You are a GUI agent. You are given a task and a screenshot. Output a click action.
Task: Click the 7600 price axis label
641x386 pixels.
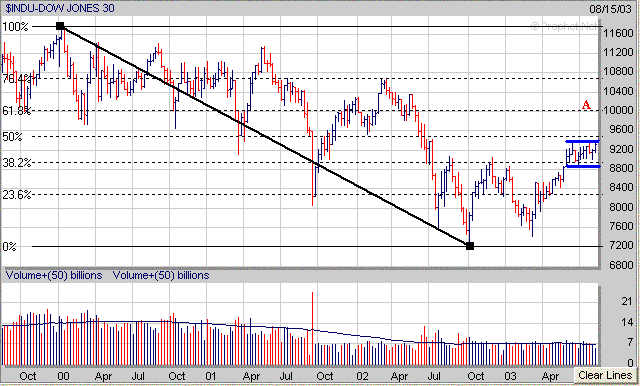pos(621,226)
